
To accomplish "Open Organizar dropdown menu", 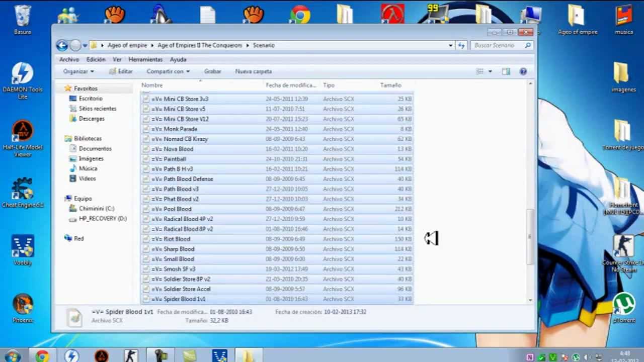I will (78, 71).
